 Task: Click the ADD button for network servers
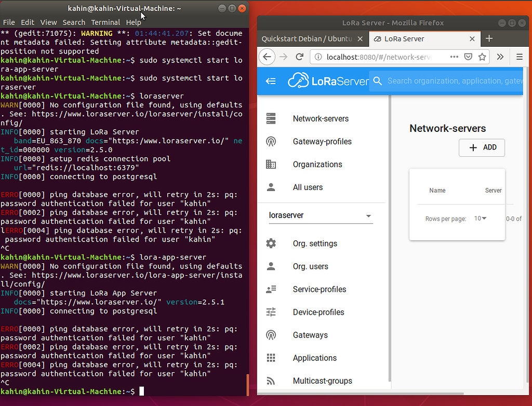pyautogui.click(x=482, y=147)
